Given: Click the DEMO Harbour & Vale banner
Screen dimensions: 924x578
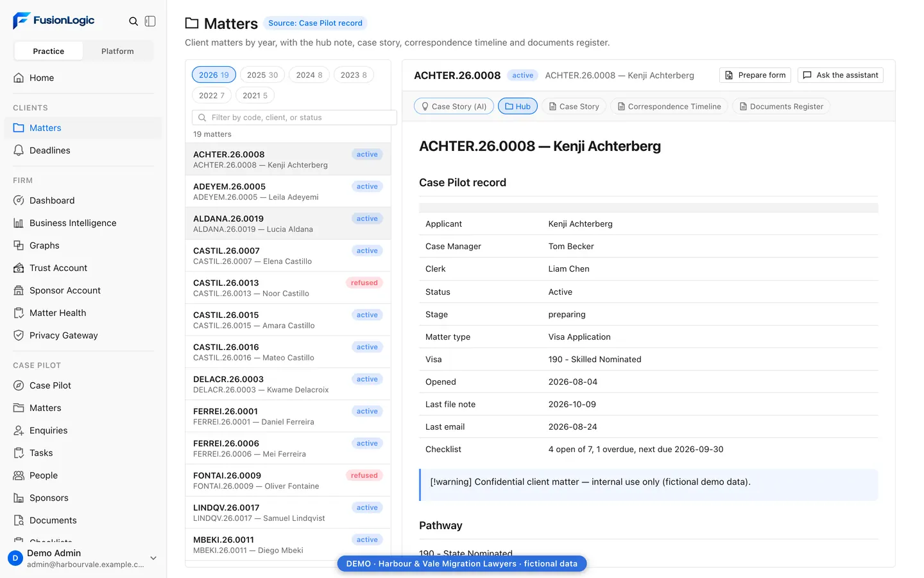Looking at the screenshot, I should 462,564.
